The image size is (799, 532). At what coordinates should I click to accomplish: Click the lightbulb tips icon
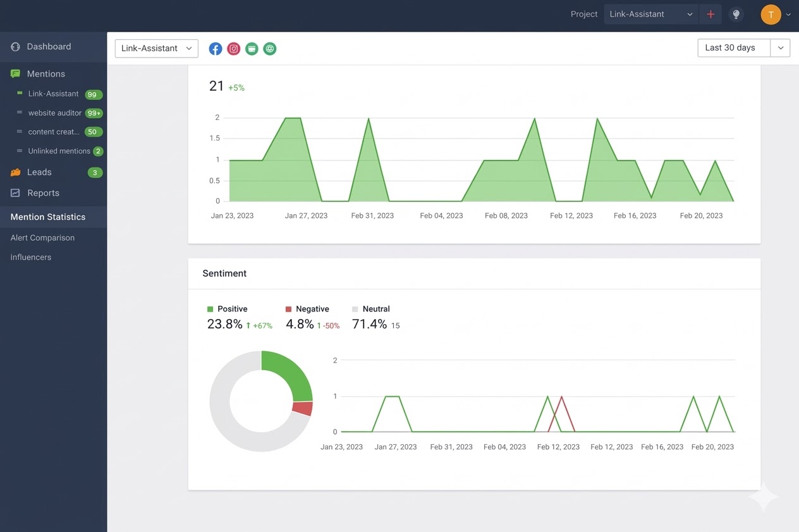click(x=736, y=15)
